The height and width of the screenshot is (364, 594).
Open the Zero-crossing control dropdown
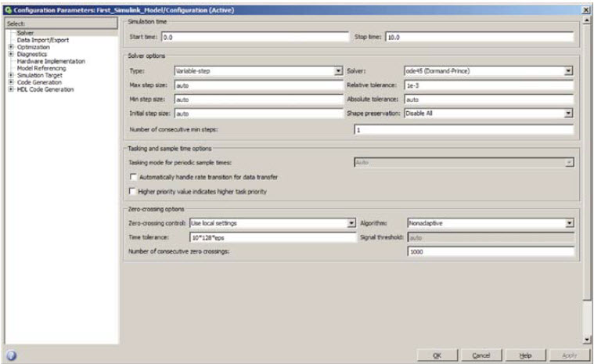(x=351, y=223)
